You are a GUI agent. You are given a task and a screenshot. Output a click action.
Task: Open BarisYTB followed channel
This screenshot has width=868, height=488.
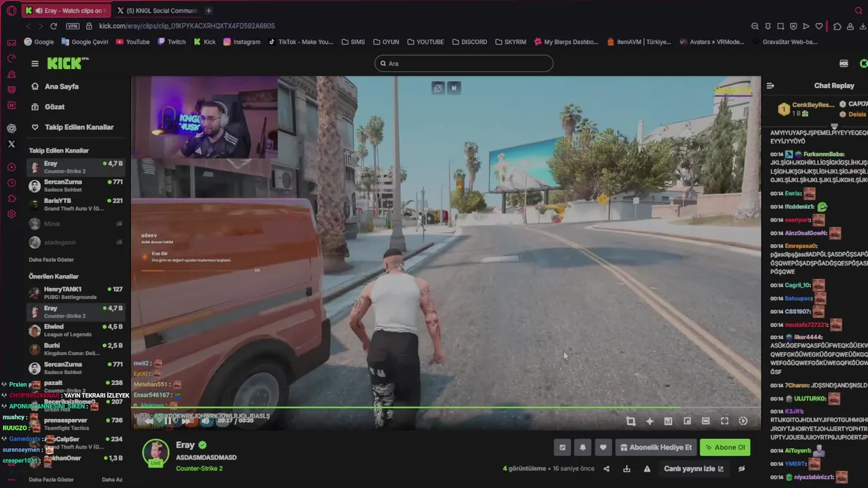pos(75,205)
